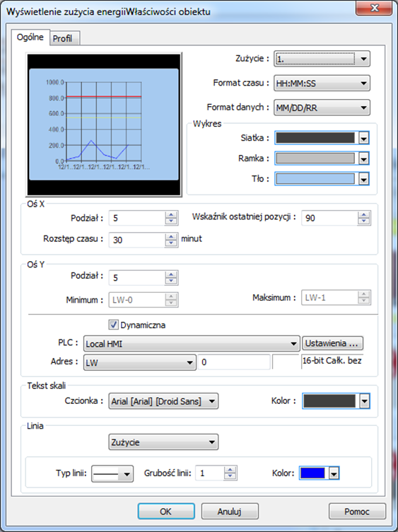Open the Ramka color picker
398x532 pixels.
(322, 158)
